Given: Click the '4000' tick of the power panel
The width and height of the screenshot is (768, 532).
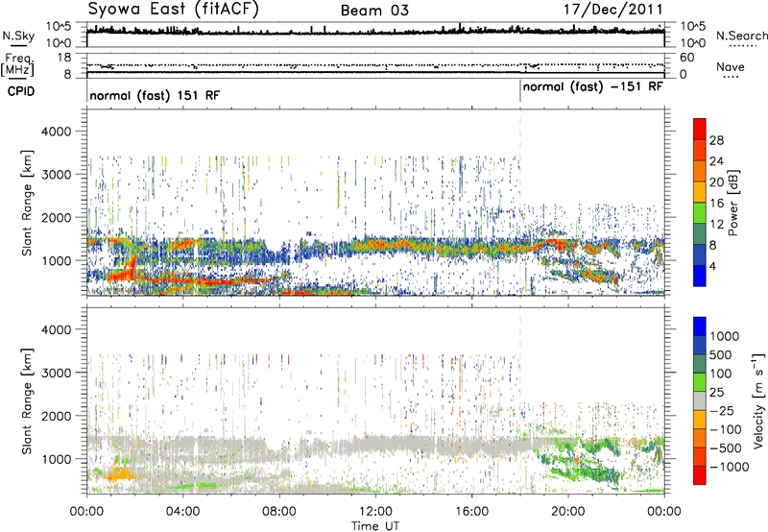Looking at the screenshot, I should click(56, 132).
